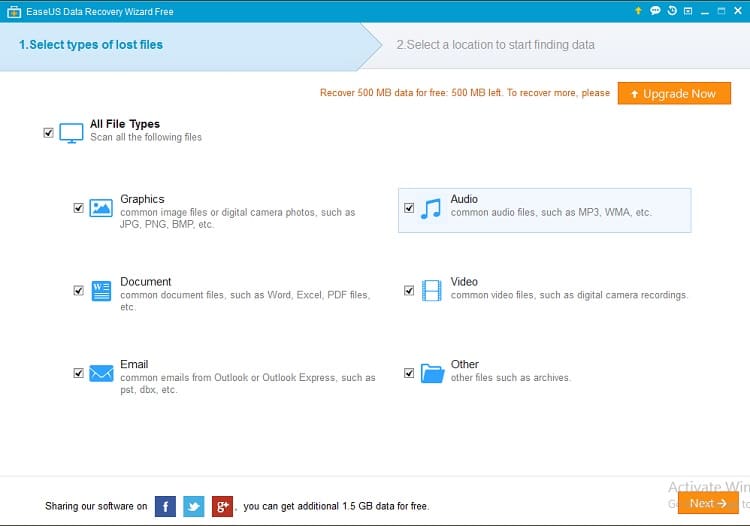Click the Audio music note icon

pyautogui.click(x=431, y=208)
